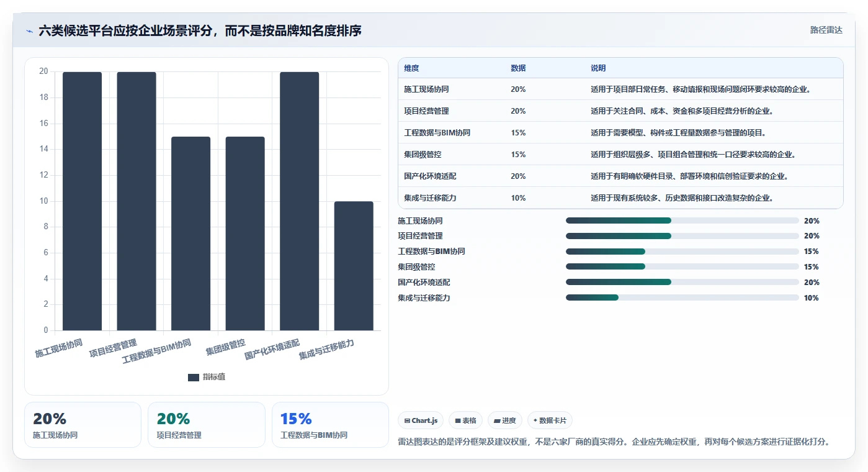Click the 集成与迁移能力 description text in table
The width and height of the screenshot is (868, 472).
[681, 198]
